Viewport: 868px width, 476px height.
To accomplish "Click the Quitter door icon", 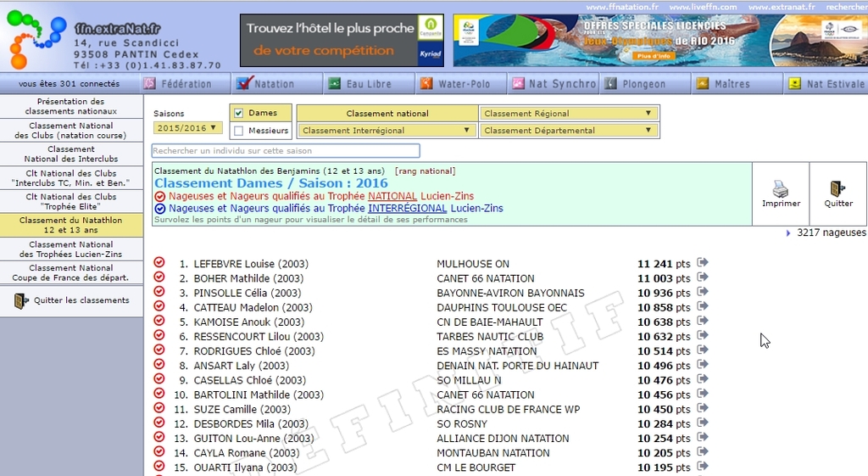I will pyautogui.click(x=837, y=188).
